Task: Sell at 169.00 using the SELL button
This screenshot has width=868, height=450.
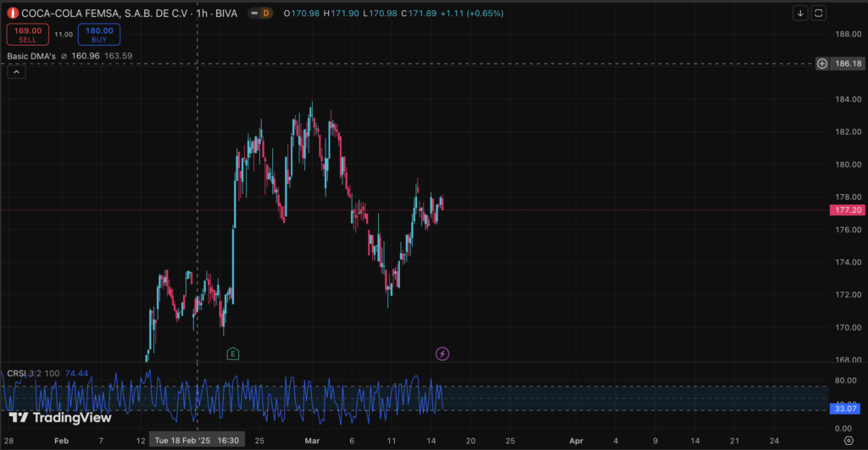Action: 28,34
